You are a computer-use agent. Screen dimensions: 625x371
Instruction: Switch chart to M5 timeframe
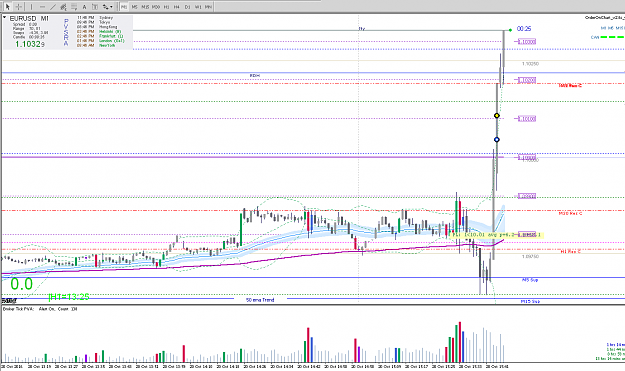135,7
